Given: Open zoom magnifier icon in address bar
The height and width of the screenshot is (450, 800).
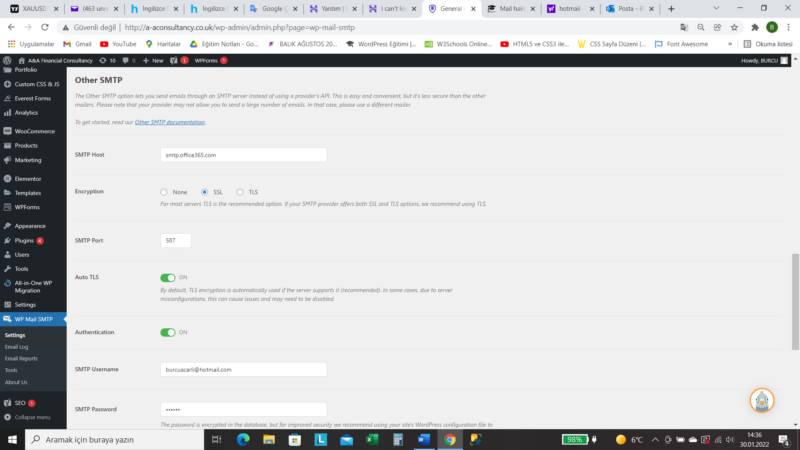Looking at the screenshot, I should (x=701, y=28).
